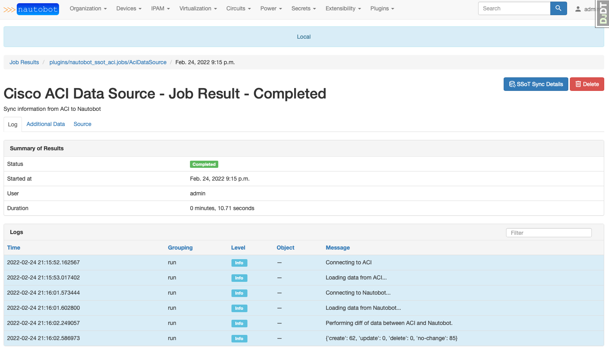Go to Job Results breadcrumb
The image size is (609, 364).
pos(24,62)
